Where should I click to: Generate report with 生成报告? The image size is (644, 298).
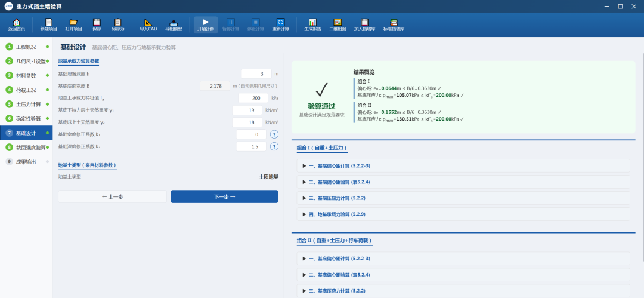pyautogui.click(x=312, y=24)
